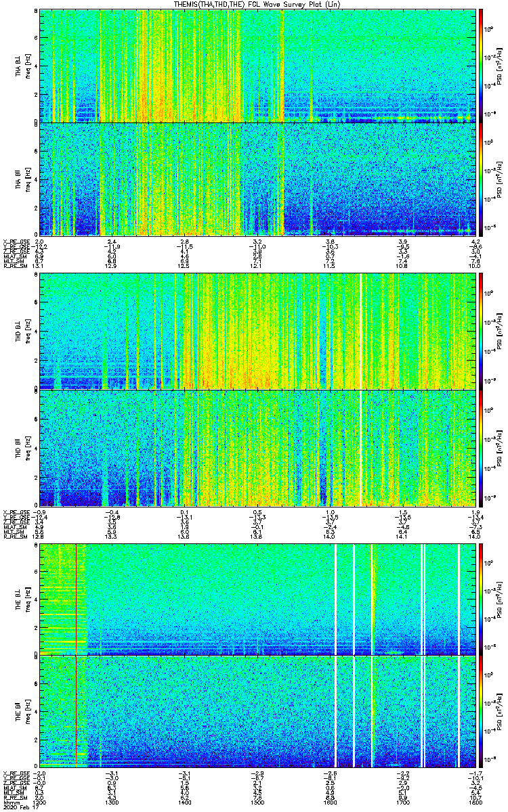
Task: Click the 'MLT_SM' row label under the THE panels
Action: (x=13, y=793)
